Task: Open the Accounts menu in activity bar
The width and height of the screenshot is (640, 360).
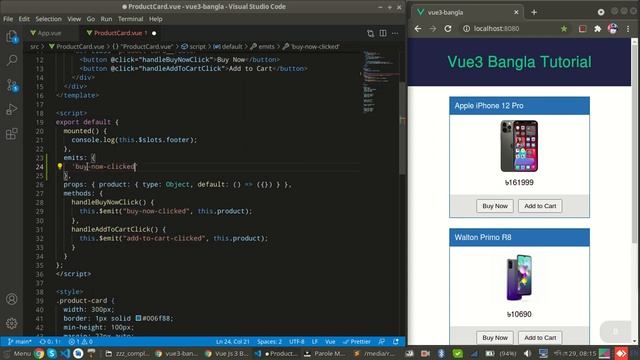Action: tap(12, 299)
